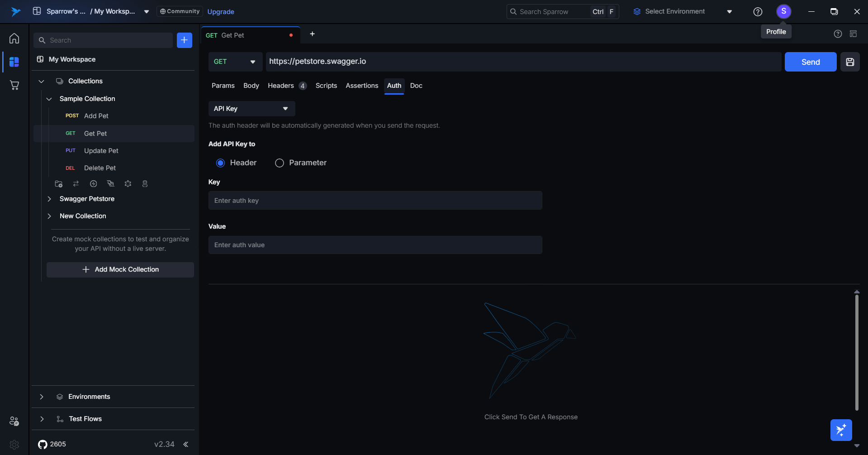The height and width of the screenshot is (455, 868).
Task: Switch to the Headers tab
Action: [x=280, y=86]
